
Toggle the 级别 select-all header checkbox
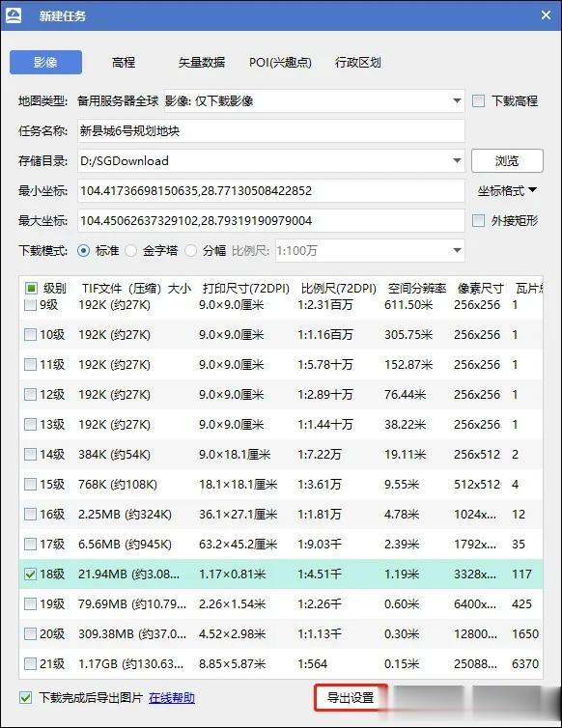click(x=31, y=289)
